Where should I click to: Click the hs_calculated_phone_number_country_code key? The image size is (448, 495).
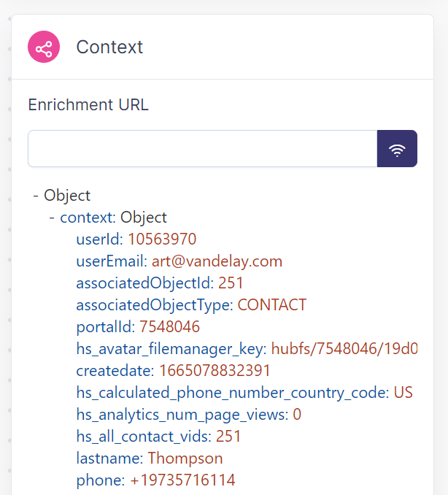tap(232, 393)
